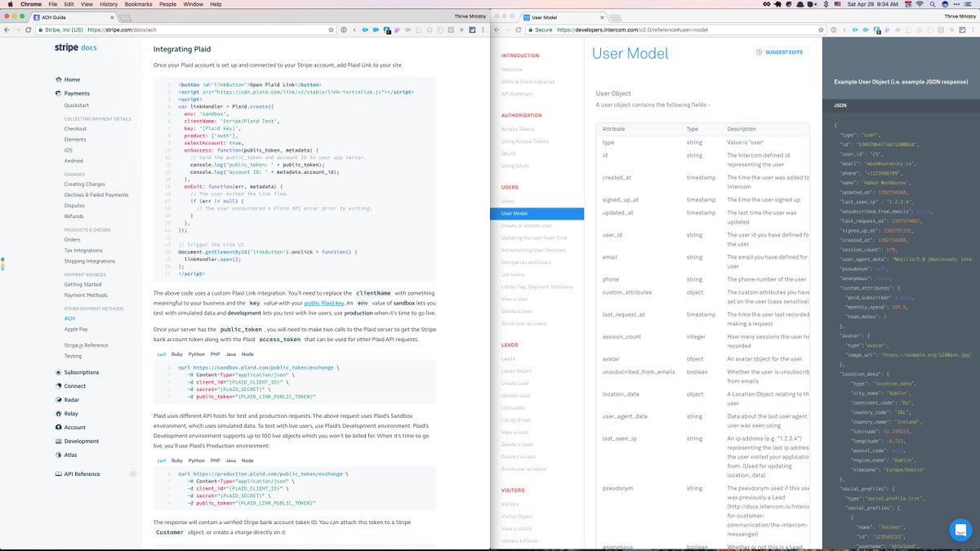Click the 'last_seen_ip' attribute cell

click(618, 438)
